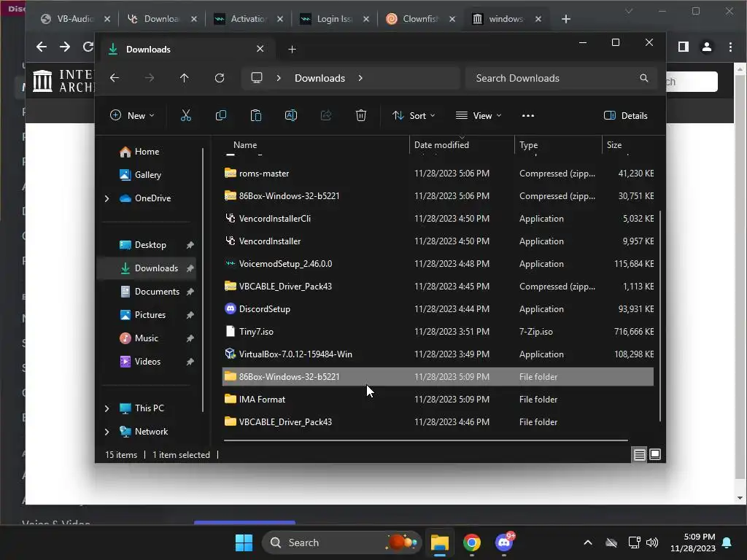The height and width of the screenshot is (560, 747).
Task: Go back in File Explorer navigation
Action: pyautogui.click(x=115, y=78)
